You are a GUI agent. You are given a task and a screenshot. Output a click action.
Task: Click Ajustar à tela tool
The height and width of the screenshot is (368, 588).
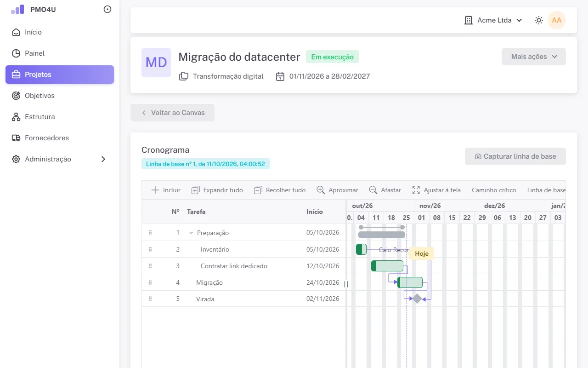click(x=436, y=190)
